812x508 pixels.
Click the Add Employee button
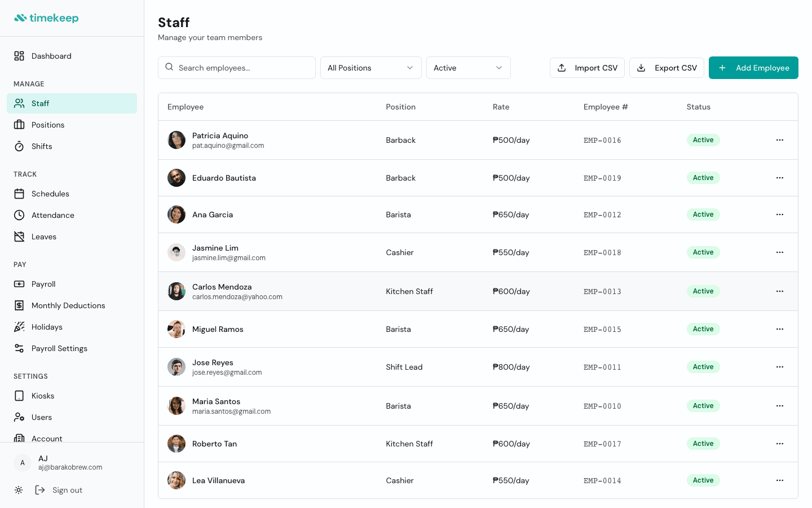point(753,68)
